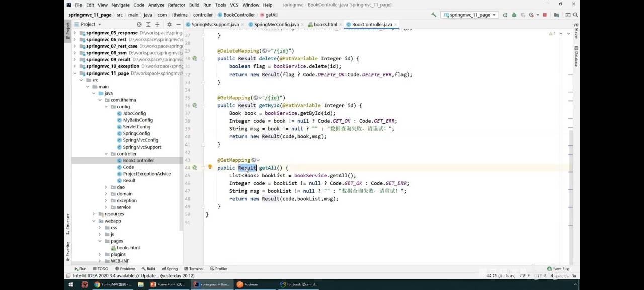Click the UTF-8 encoding in status bar

pyautogui.click(x=540, y=276)
